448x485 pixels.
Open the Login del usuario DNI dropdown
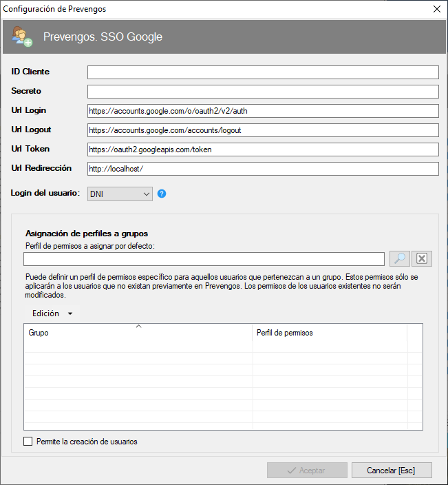click(120, 194)
